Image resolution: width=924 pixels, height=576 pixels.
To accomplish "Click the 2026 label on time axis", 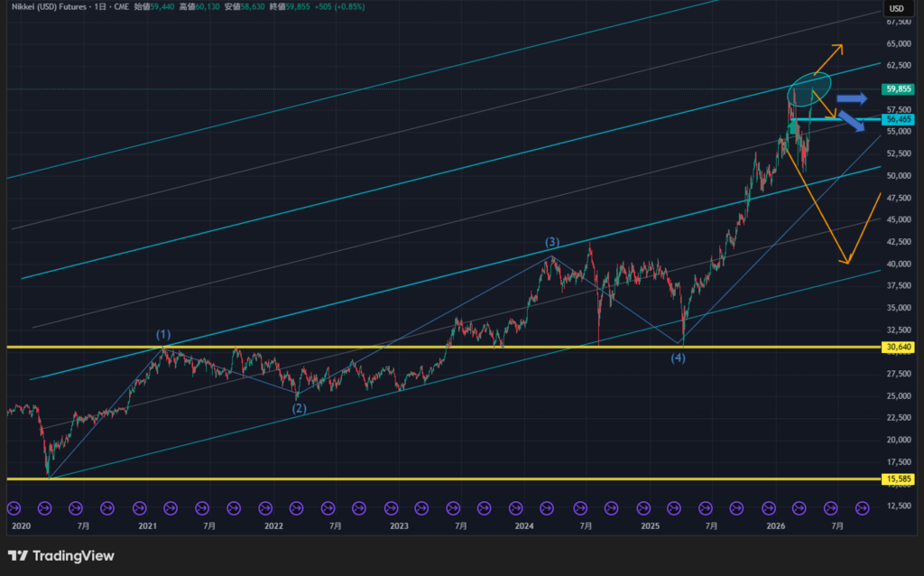I will point(774,525).
